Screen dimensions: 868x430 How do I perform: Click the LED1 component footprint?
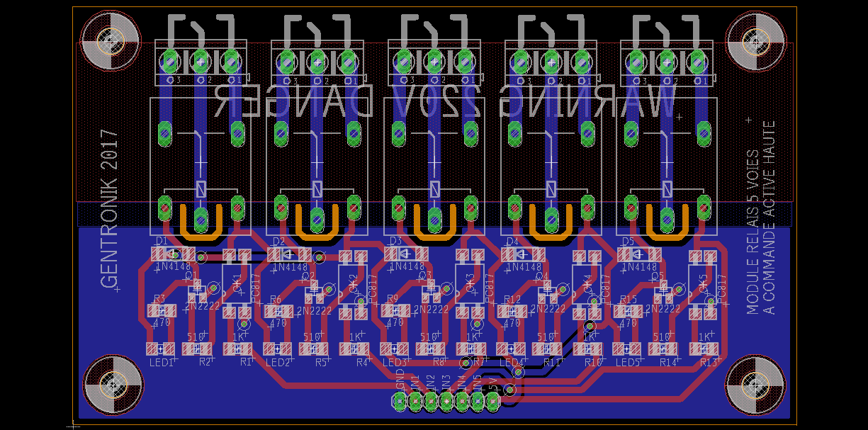coord(161,349)
